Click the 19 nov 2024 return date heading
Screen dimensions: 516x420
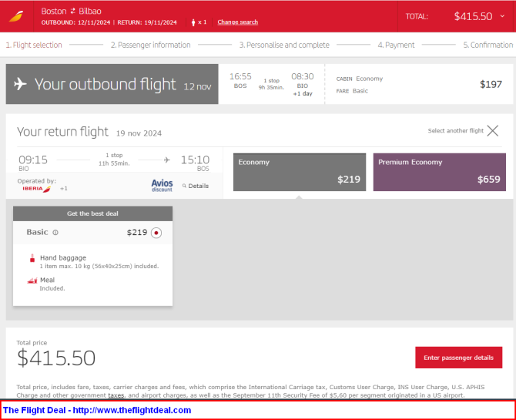click(x=139, y=133)
